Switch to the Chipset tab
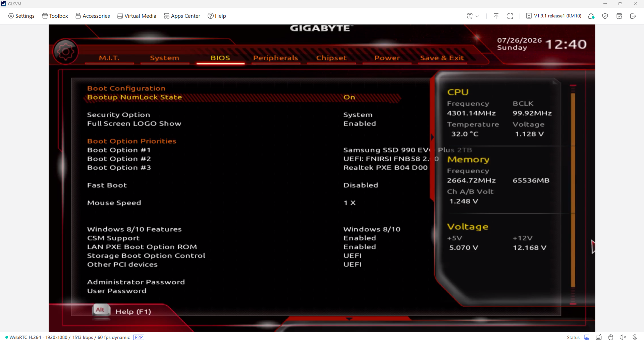Image resolution: width=644 pixels, height=346 pixels. pyautogui.click(x=331, y=58)
